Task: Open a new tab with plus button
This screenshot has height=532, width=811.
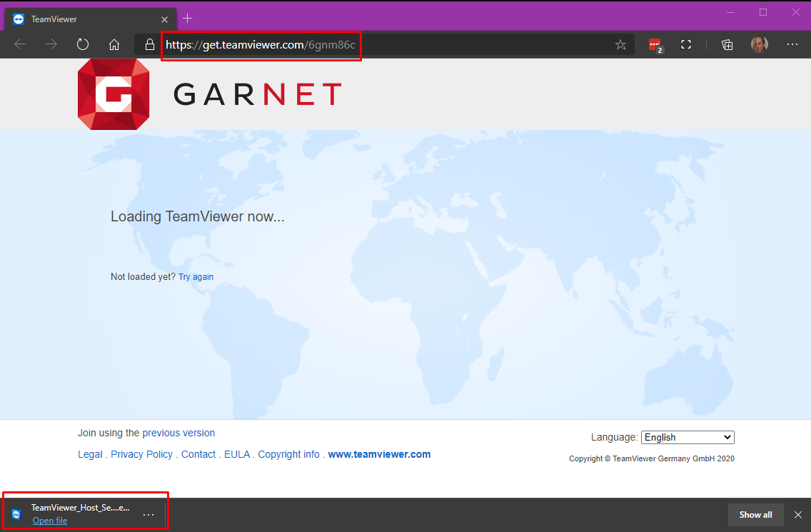Action: pyautogui.click(x=188, y=19)
